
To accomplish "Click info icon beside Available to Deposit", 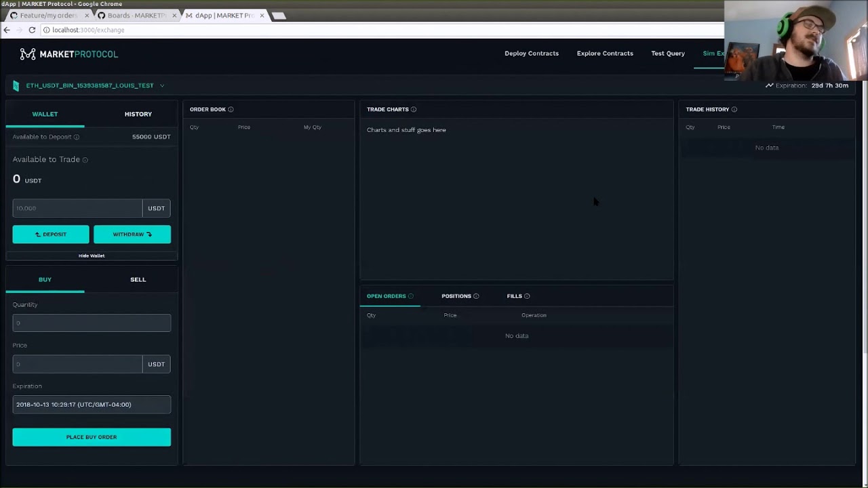I will (x=77, y=137).
